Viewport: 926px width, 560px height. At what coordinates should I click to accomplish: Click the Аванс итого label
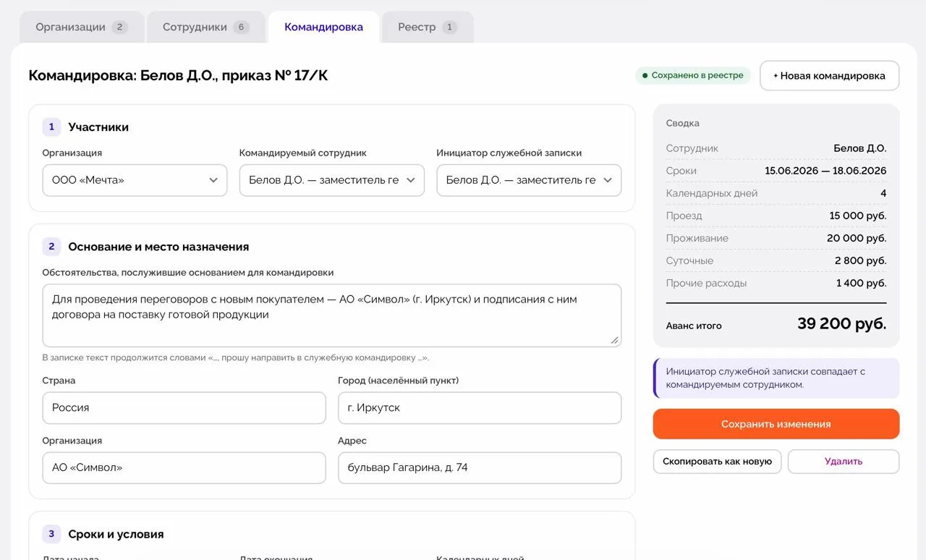click(694, 326)
